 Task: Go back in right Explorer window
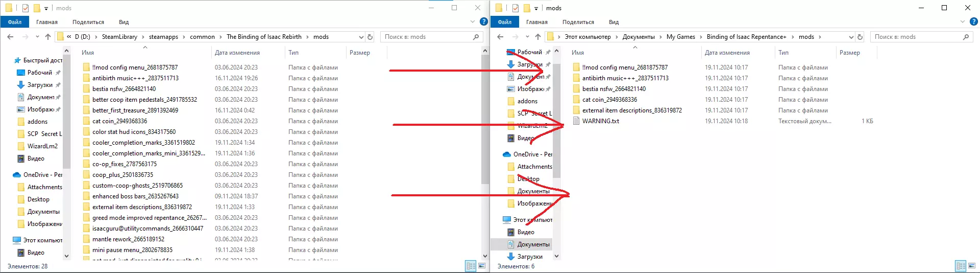pyautogui.click(x=500, y=37)
